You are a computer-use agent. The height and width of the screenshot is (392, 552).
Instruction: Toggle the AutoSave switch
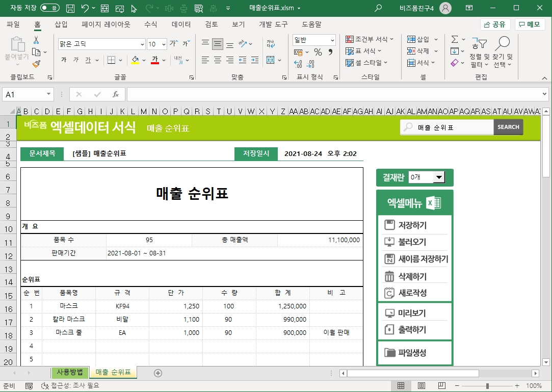(49, 8)
